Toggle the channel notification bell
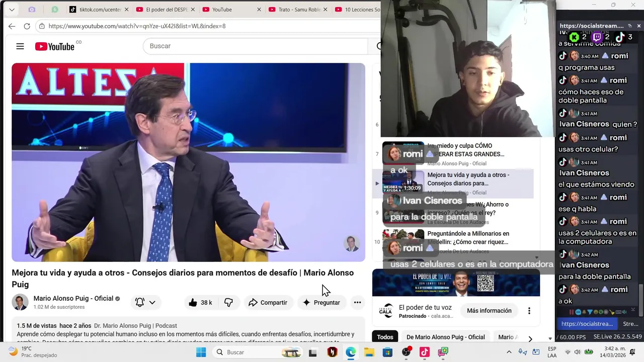Image resolution: width=644 pixels, height=362 pixels. click(x=140, y=302)
